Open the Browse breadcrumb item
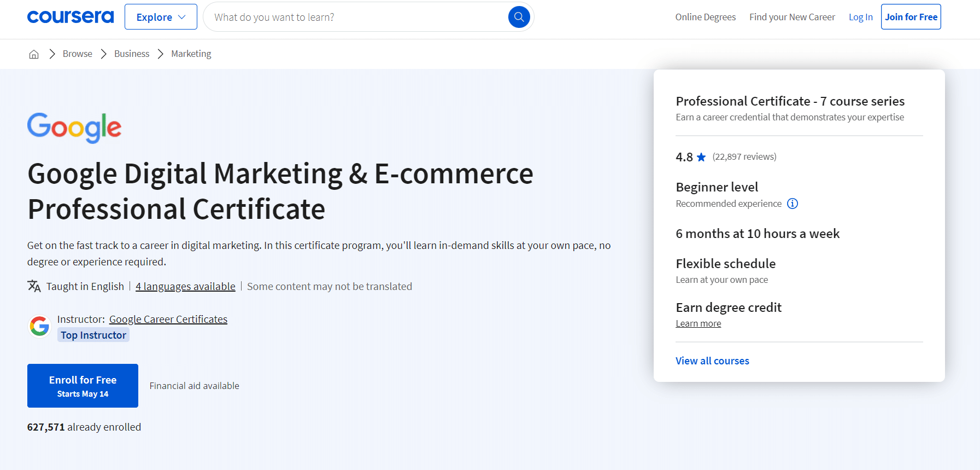The image size is (980, 470). [77, 54]
